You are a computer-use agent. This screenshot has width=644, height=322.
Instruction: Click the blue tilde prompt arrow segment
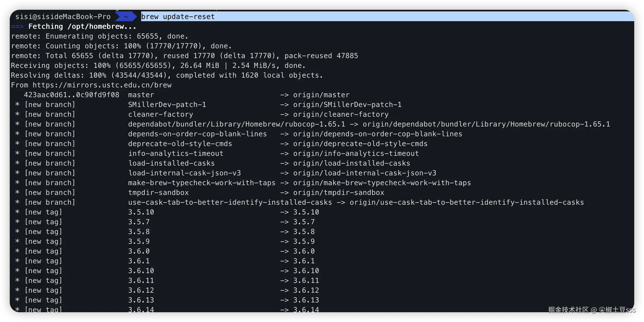click(126, 17)
